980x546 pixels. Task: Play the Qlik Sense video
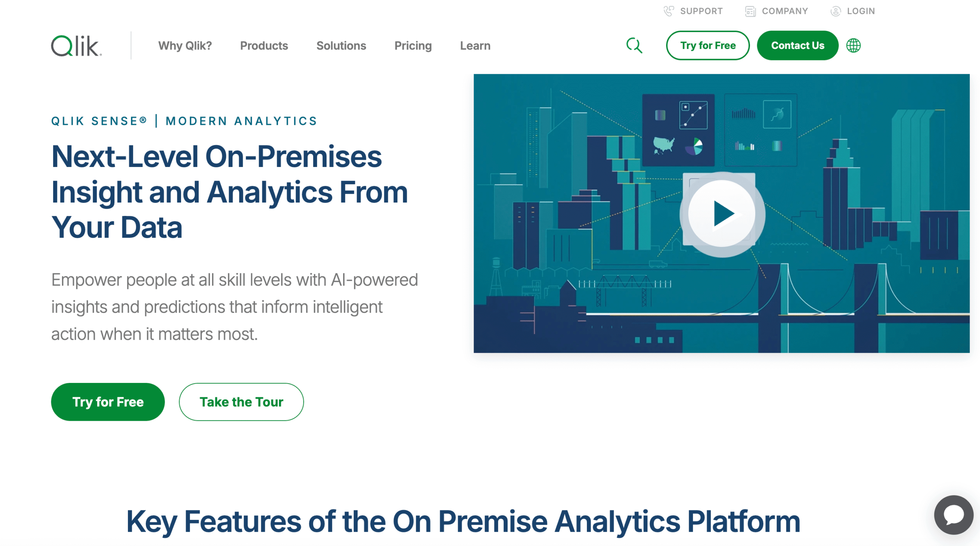tap(724, 214)
